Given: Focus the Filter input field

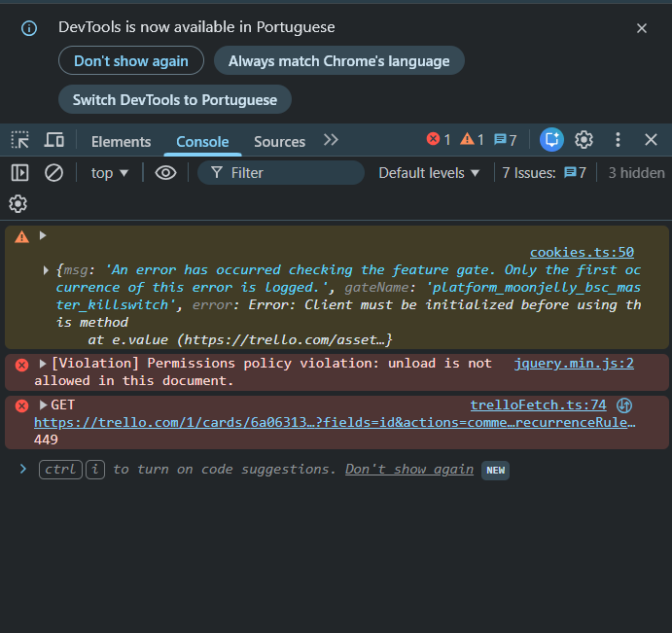Looking at the screenshot, I should tap(281, 173).
